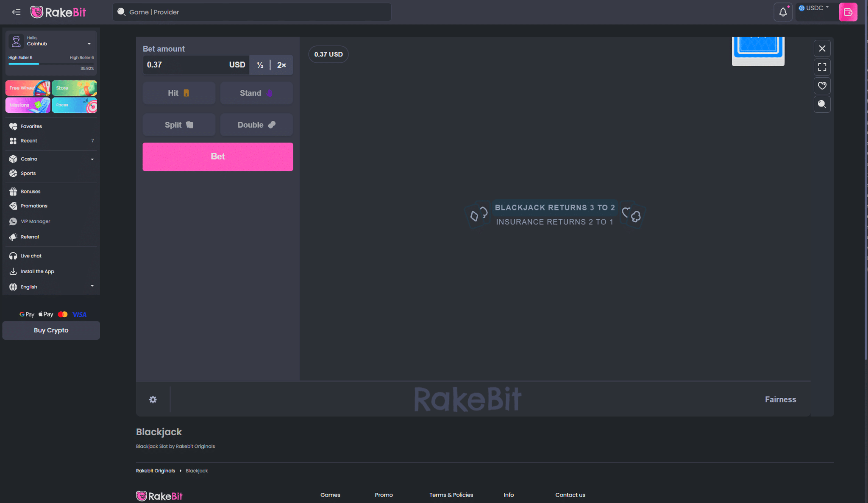Click the Info footer heading

click(x=509, y=495)
